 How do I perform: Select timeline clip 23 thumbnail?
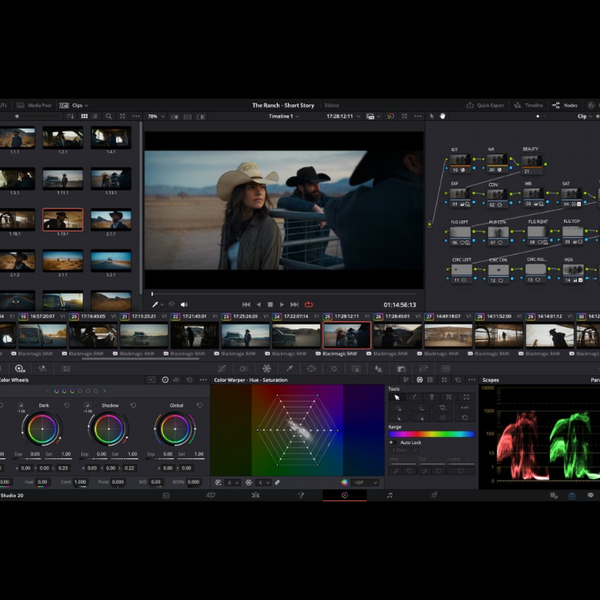tap(246, 335)
